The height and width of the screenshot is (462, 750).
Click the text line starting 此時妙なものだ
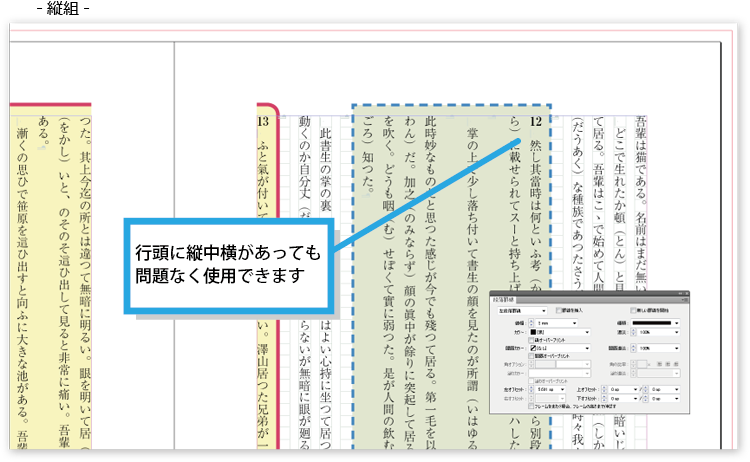pyautogui.click(x=430, y=282)
